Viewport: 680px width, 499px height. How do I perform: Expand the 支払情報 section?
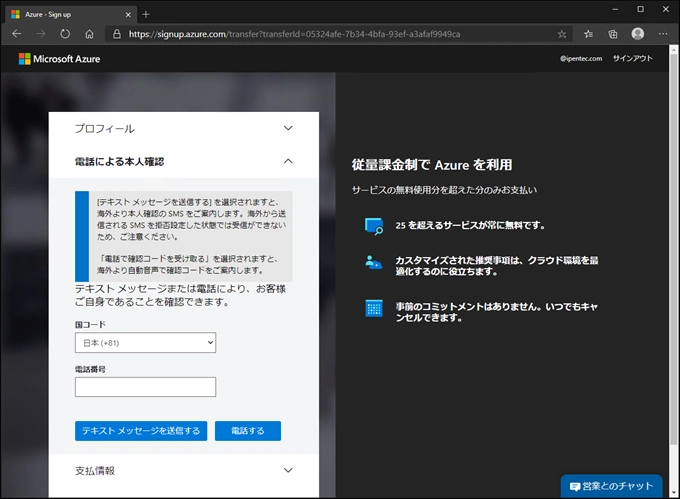pos(184,470)
